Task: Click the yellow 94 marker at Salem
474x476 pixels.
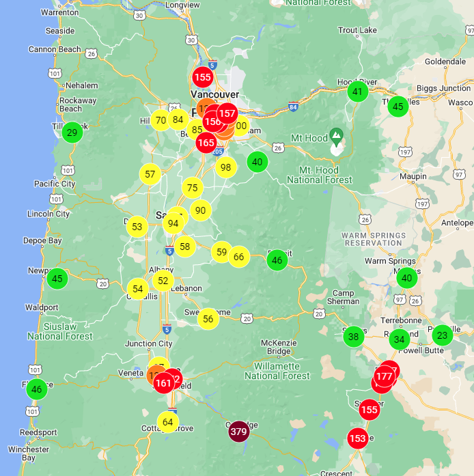Action: (173, 223)
